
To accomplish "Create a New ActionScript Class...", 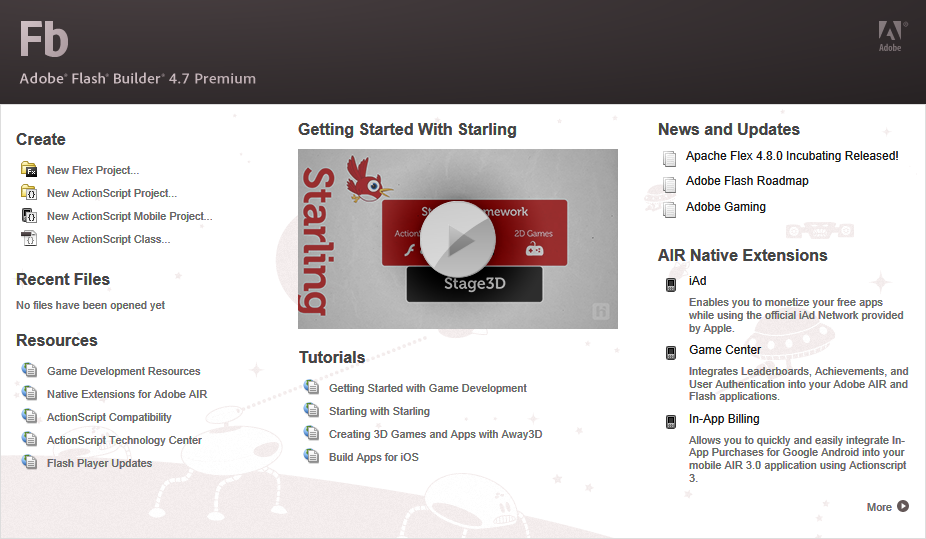I will pos(108,239).
